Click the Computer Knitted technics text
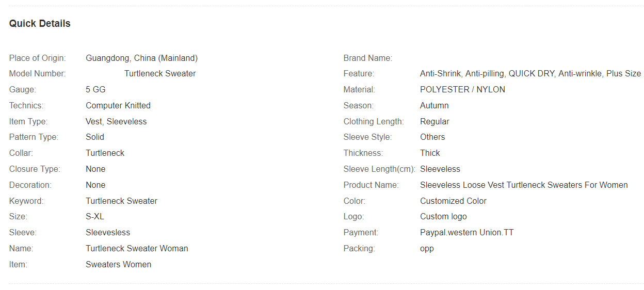This screenshot has width=644, height=290. click(118, 106)
